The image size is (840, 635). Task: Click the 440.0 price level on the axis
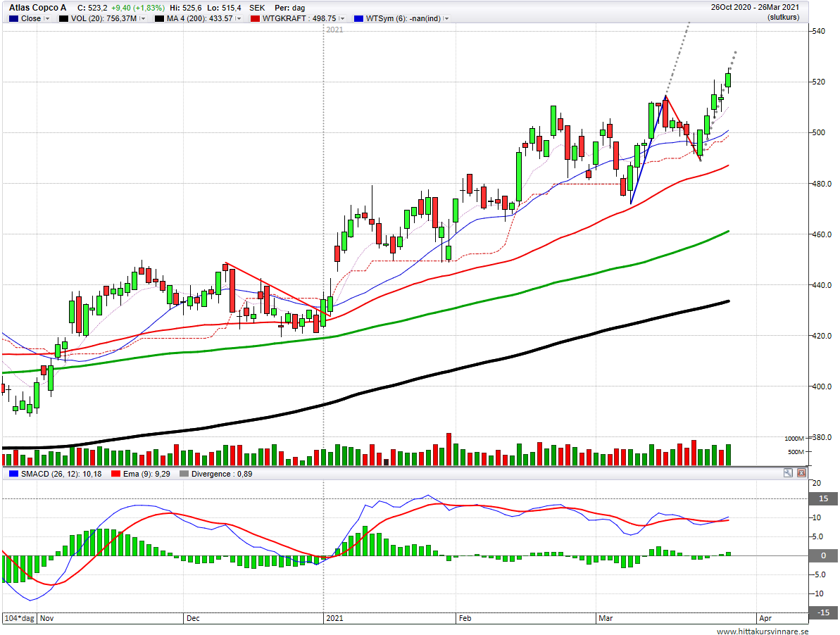[822, 285]
